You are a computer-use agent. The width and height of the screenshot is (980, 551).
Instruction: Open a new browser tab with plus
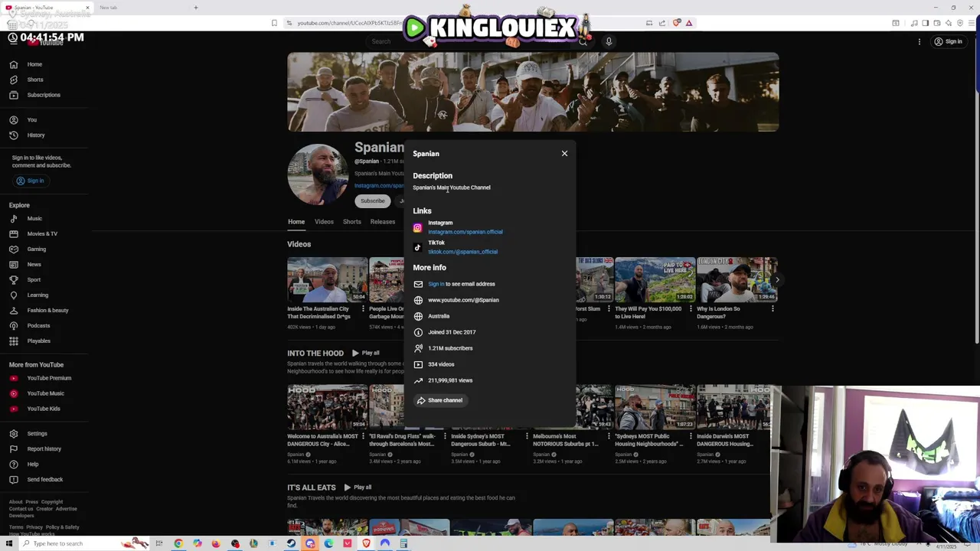196,8
